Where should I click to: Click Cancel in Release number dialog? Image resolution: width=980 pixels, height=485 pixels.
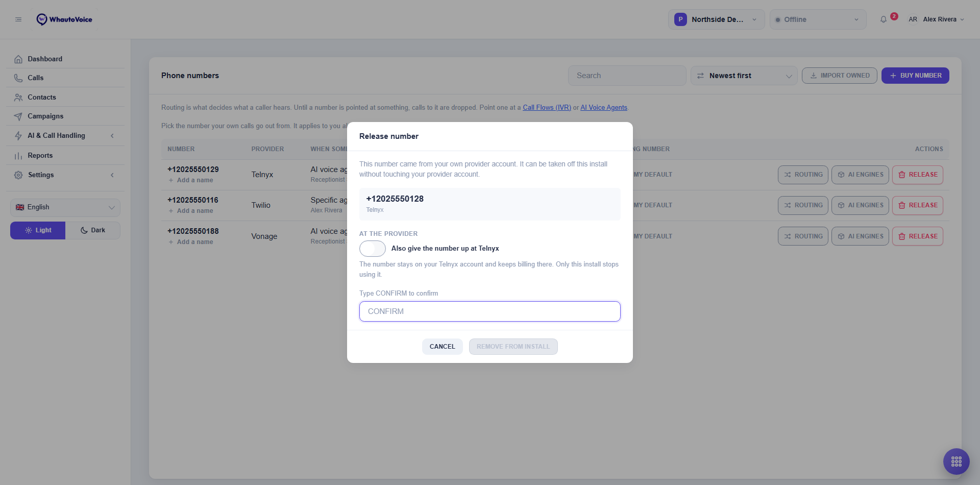click(442, 347)
